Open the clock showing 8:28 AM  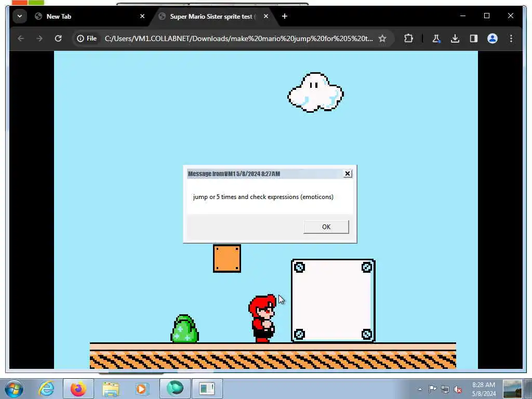click(484, 389)
